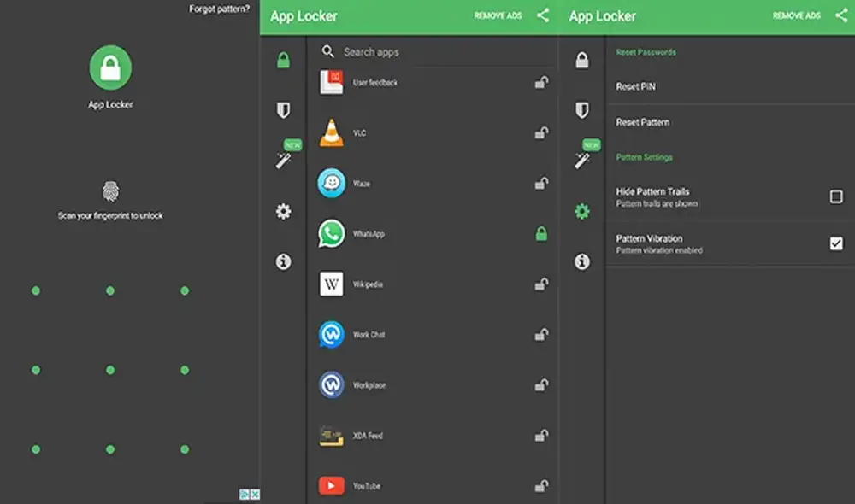This screenshot has width=855, height=504.
Task: Tap the share icon in the header
Action: tap(545, 15)
